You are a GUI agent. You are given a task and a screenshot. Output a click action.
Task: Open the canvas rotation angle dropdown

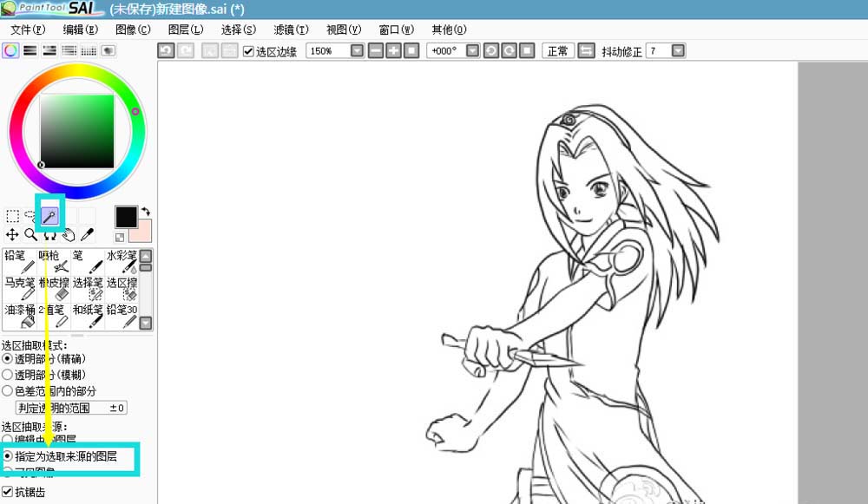point(472,50)
